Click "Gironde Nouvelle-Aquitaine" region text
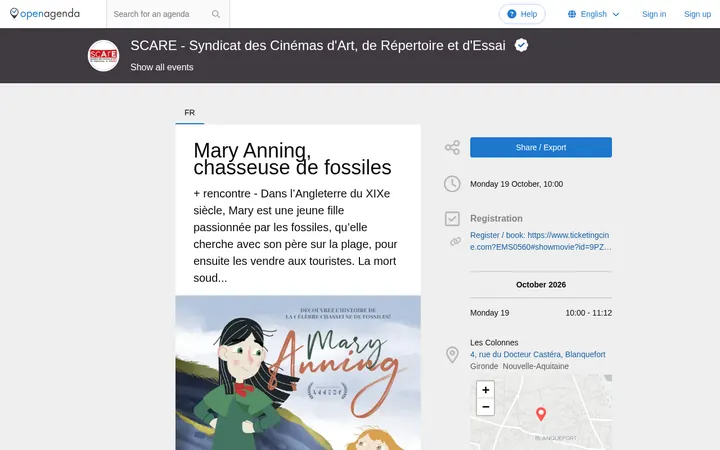 [519, 366]
